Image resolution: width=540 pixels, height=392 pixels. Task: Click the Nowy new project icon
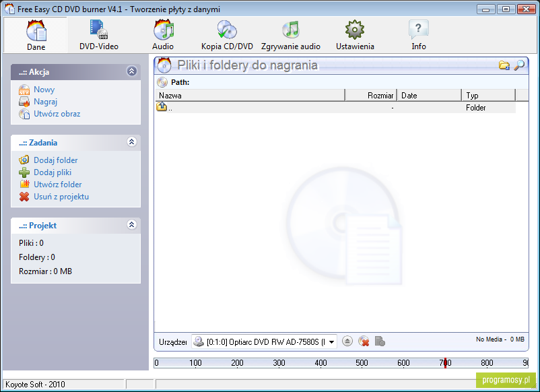[x=24, y=90]
